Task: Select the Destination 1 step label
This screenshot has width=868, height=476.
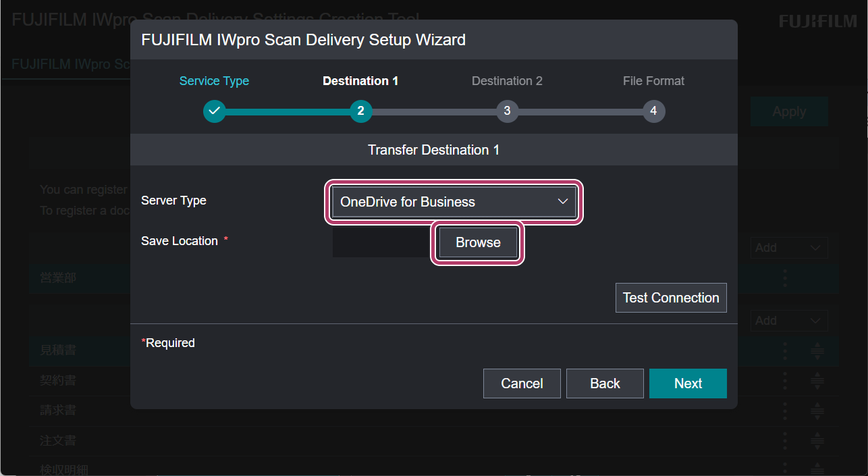Action: tap(360, 81)
